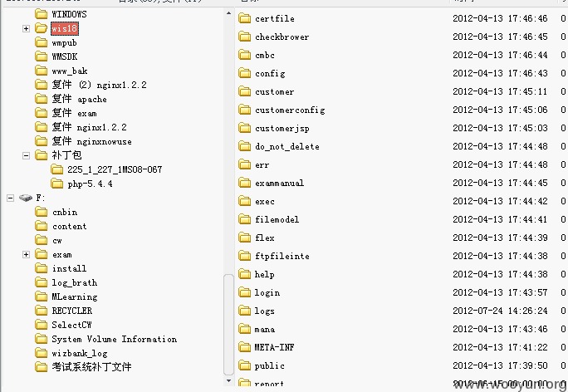Select MLearning folder in tree
This screenshot has width=568, height=392.
pos(75,297)
